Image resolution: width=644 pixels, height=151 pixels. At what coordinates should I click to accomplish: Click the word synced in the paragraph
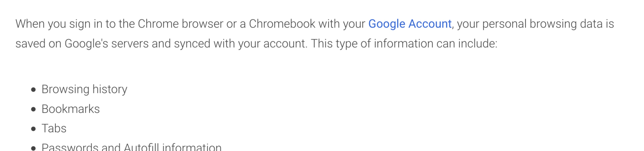(192, 44)
